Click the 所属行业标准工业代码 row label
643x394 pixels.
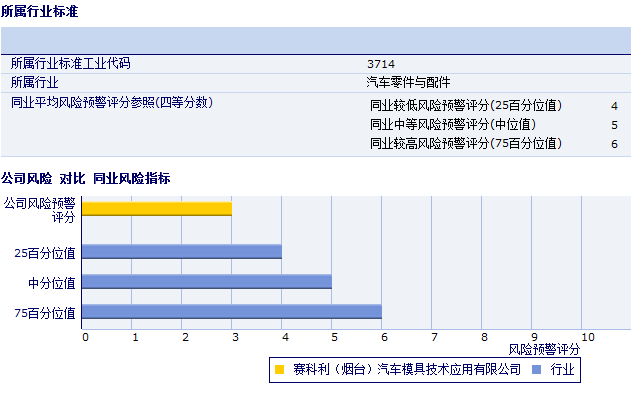pyautogui.click(x=71, y=63)
